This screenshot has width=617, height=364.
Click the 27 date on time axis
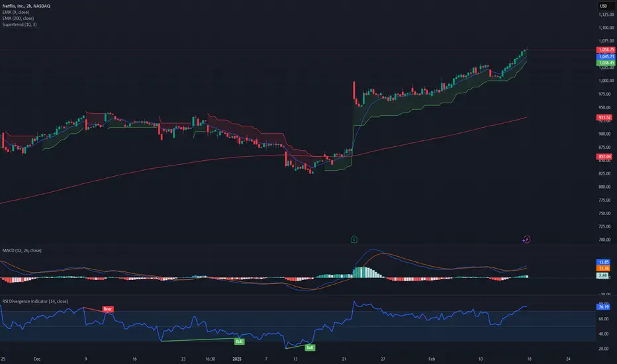click(383, 359)
